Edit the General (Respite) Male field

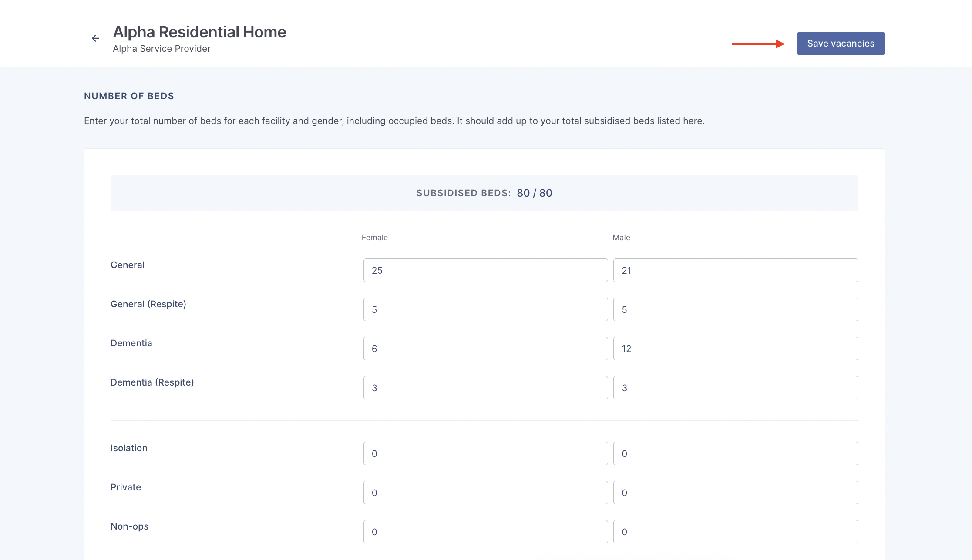pyautogui.click(x=735, y=309)
